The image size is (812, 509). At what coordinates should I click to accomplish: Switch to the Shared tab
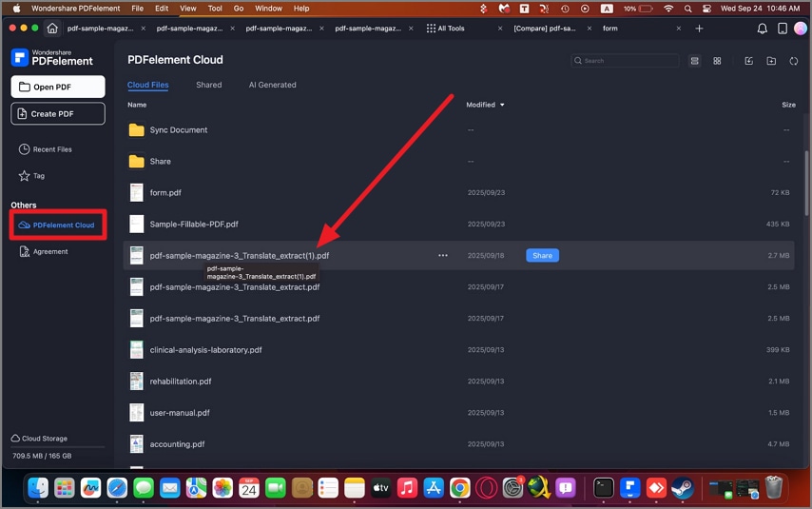[x=208, y=85]
